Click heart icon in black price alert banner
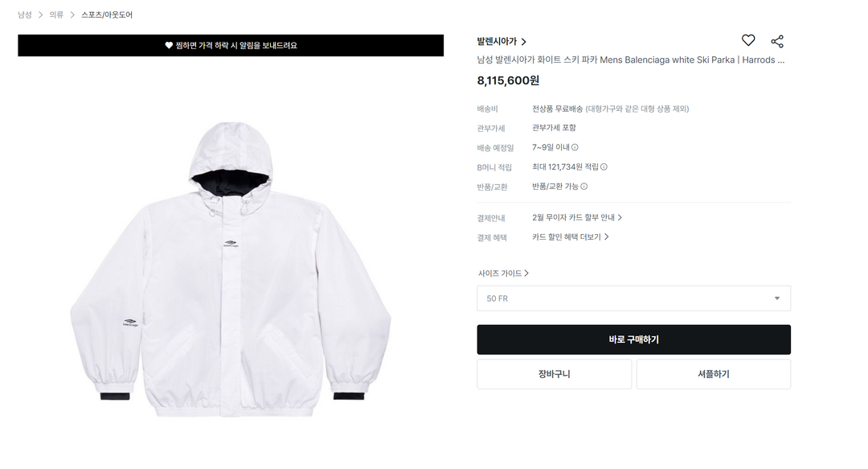Image resolution: width=868 pixels, height=469 pixels. click(169, 46)
